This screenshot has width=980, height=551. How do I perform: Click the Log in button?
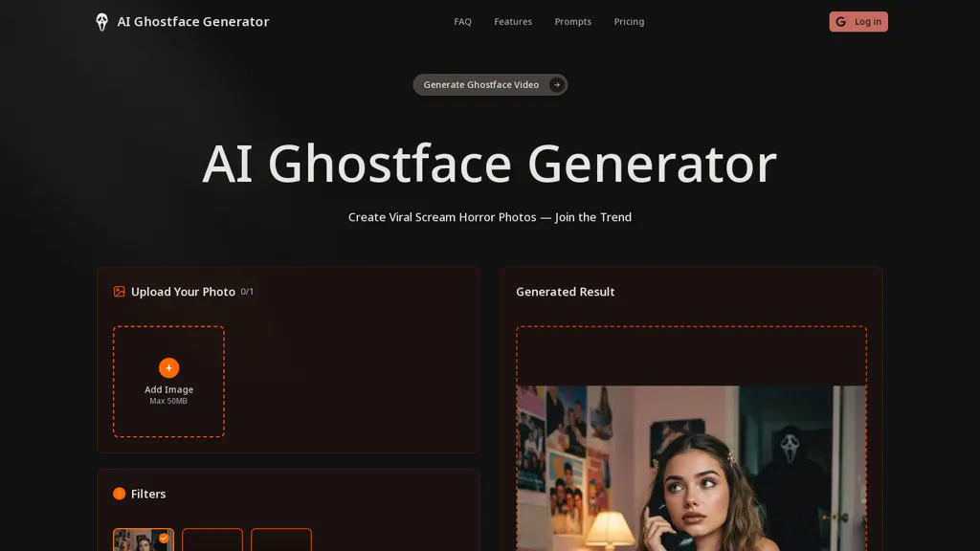(x=858, y=22)
